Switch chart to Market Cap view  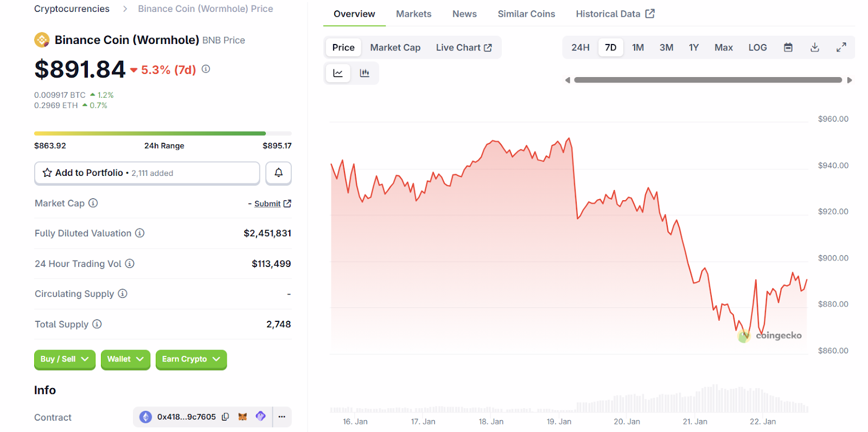pos(395,48)
